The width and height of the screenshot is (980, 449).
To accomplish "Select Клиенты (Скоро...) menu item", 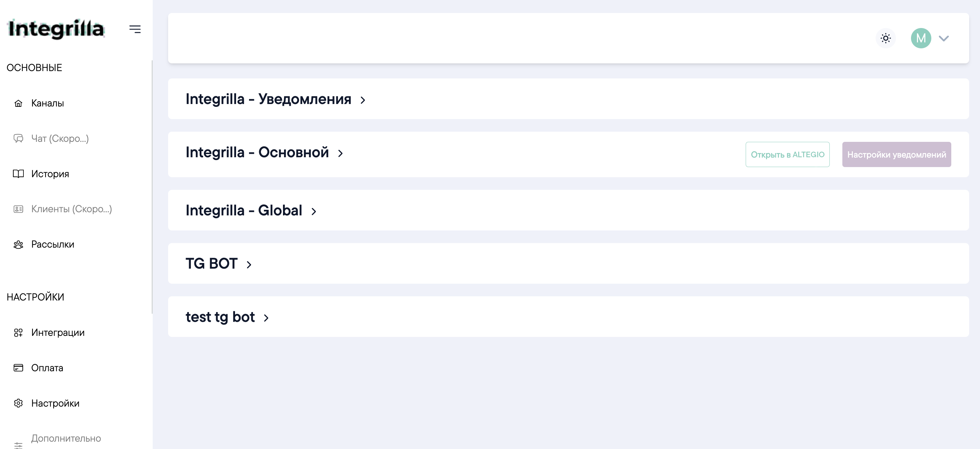I will click(71, 209).
